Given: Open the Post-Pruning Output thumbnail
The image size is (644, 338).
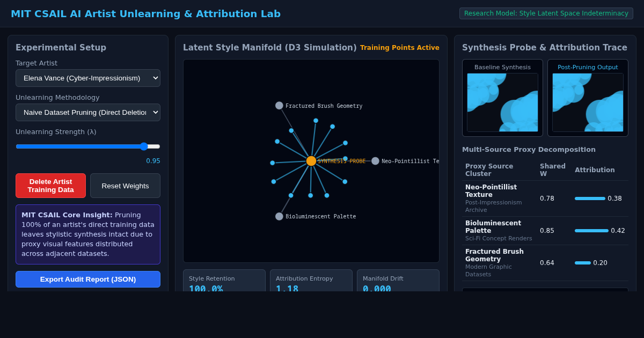Looking at the screenshot, I should 588,102.
